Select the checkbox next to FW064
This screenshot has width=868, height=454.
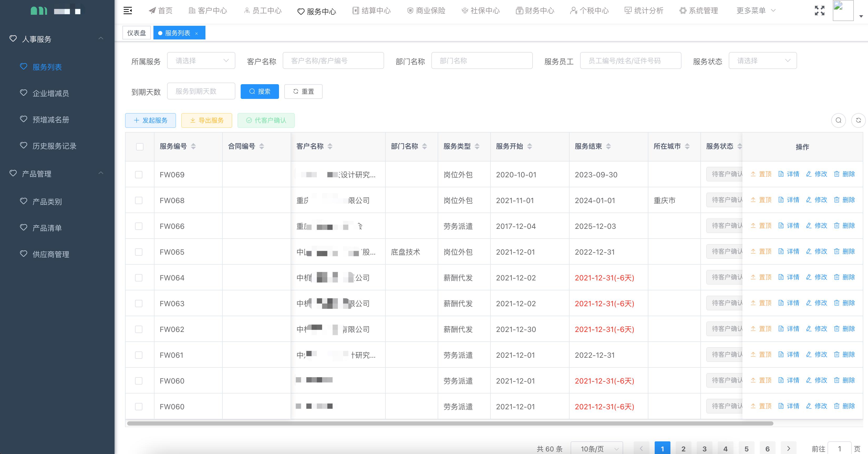139,278
